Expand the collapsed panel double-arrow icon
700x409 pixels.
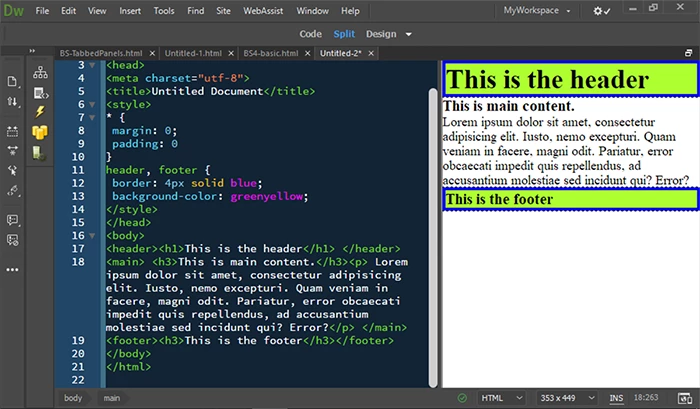32,51
